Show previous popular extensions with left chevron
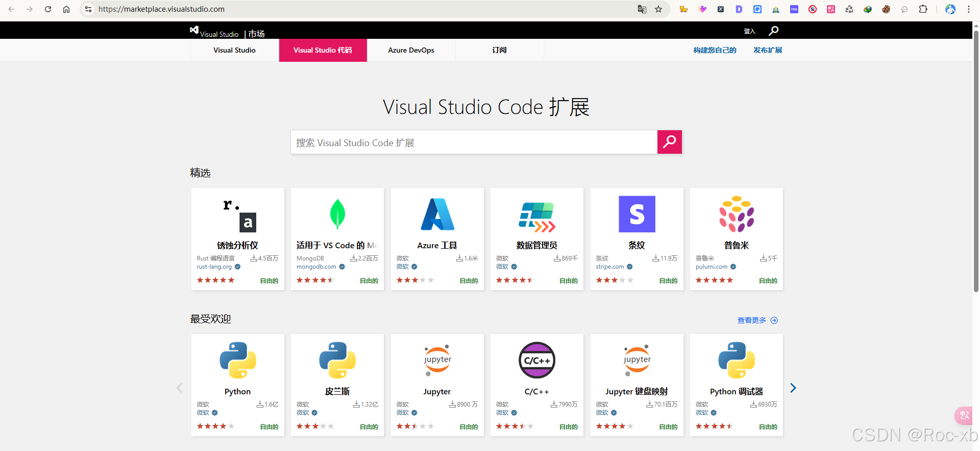The image size is (980, 451). pos(179,388)
